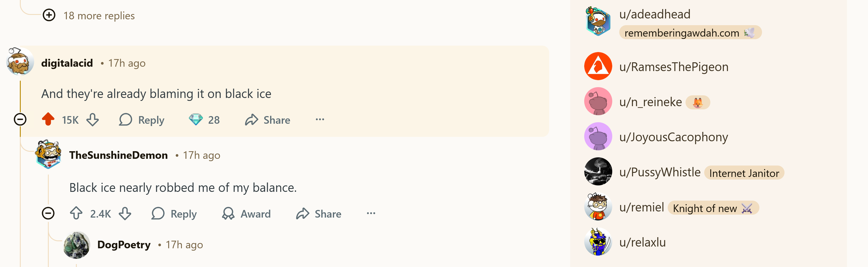Remove upvote on digitalacid's comment
The height and width of the screenshot is (267, 868).
tap(48, 119)
